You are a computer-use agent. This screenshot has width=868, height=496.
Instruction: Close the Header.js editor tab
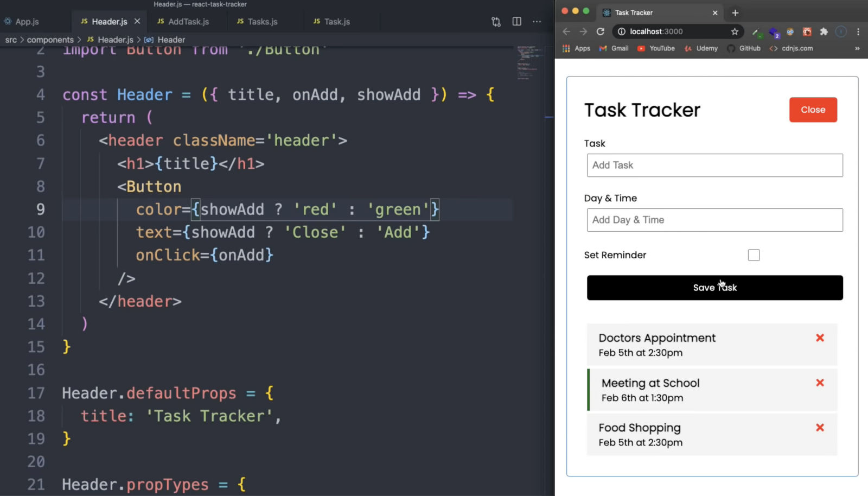137,21
